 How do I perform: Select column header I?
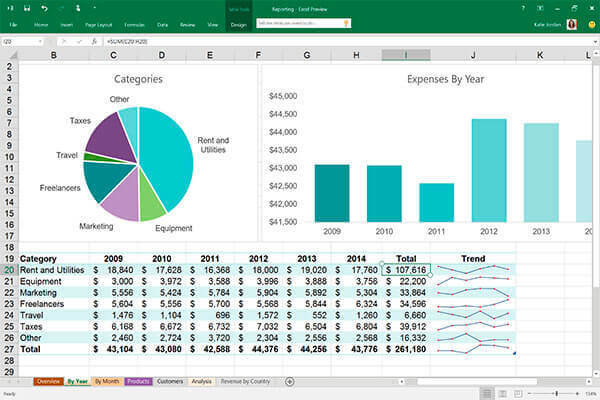click(407, 54)
